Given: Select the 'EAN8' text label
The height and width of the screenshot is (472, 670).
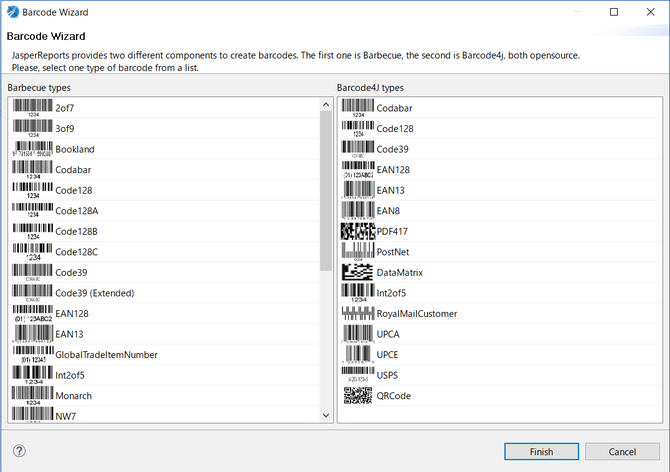Looking at the screenshot, I should [x=388, y=211].
